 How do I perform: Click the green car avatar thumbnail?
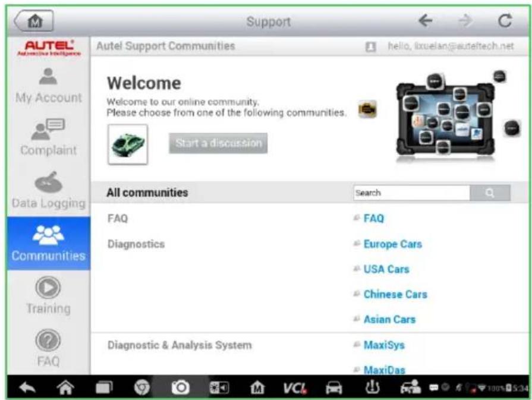pos(128,144)
